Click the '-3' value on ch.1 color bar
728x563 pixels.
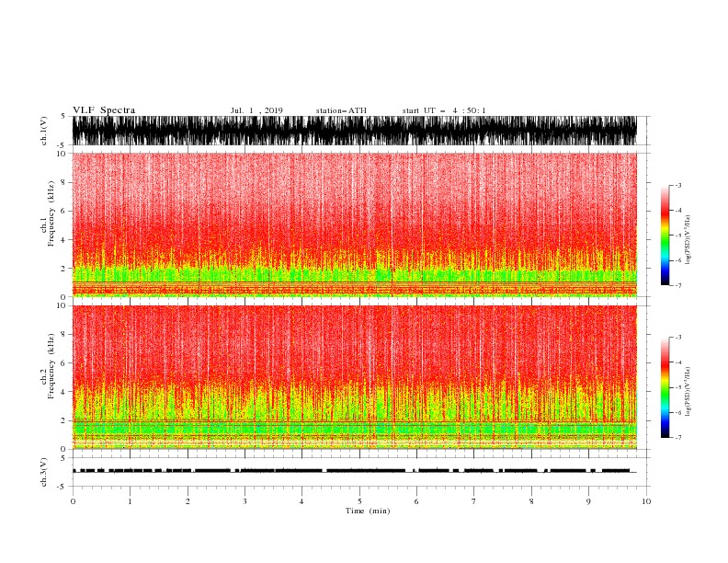coord(677,185)
